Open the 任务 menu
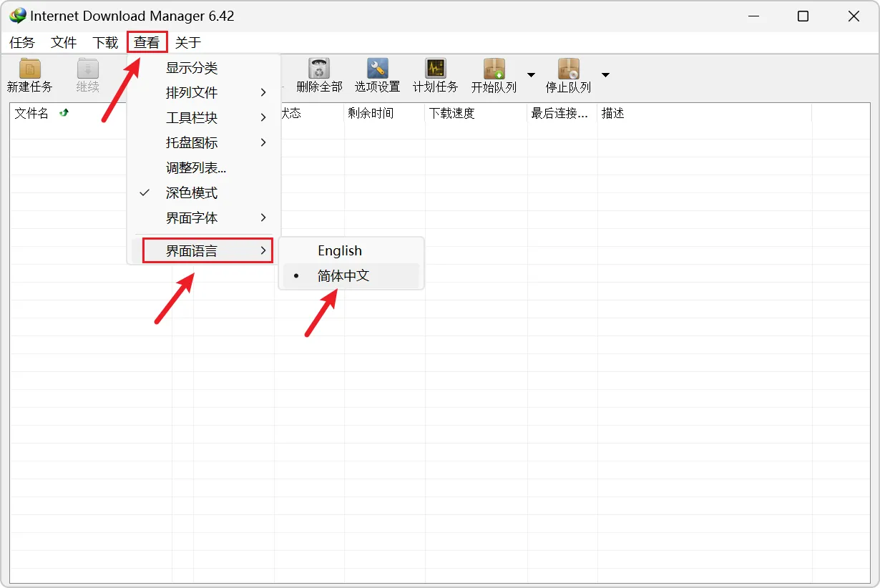Viewport: 880px width, 588px height. pos(22,42)
